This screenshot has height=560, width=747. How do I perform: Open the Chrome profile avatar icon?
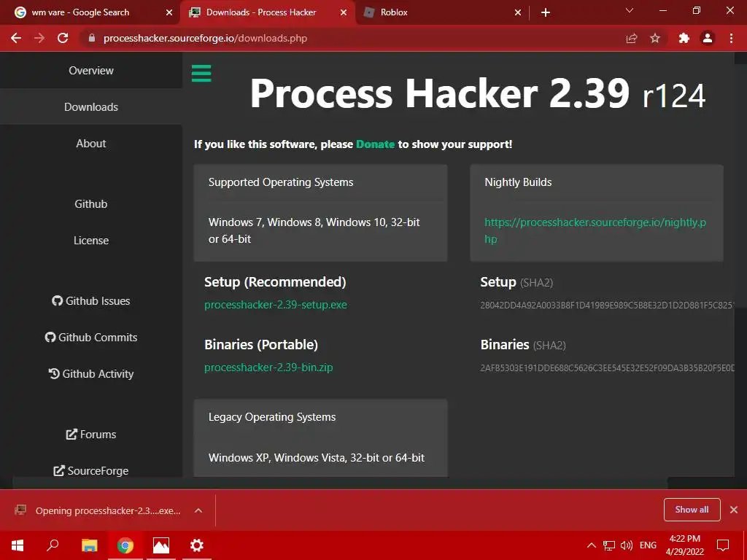pyautogui.click(x=708, y=38)
